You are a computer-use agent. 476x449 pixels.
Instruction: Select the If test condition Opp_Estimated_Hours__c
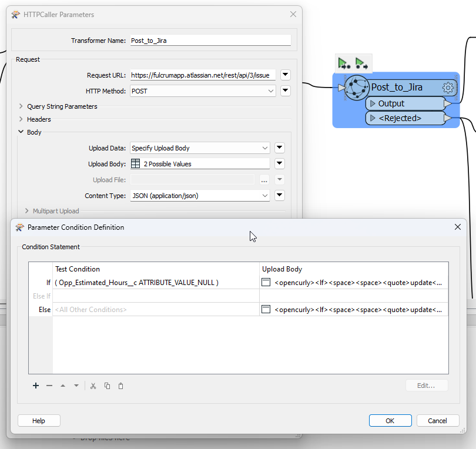pyautogui.click(x=156, y=282)
